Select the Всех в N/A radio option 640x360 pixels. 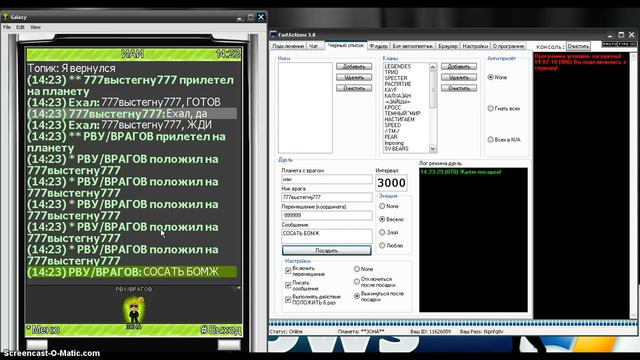(x=504, y=140)
